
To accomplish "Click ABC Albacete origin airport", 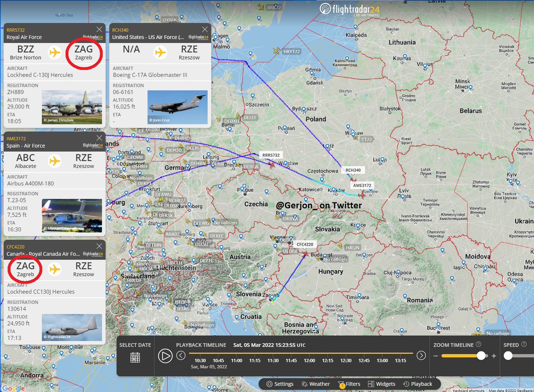I will click(x=25, y=161).
